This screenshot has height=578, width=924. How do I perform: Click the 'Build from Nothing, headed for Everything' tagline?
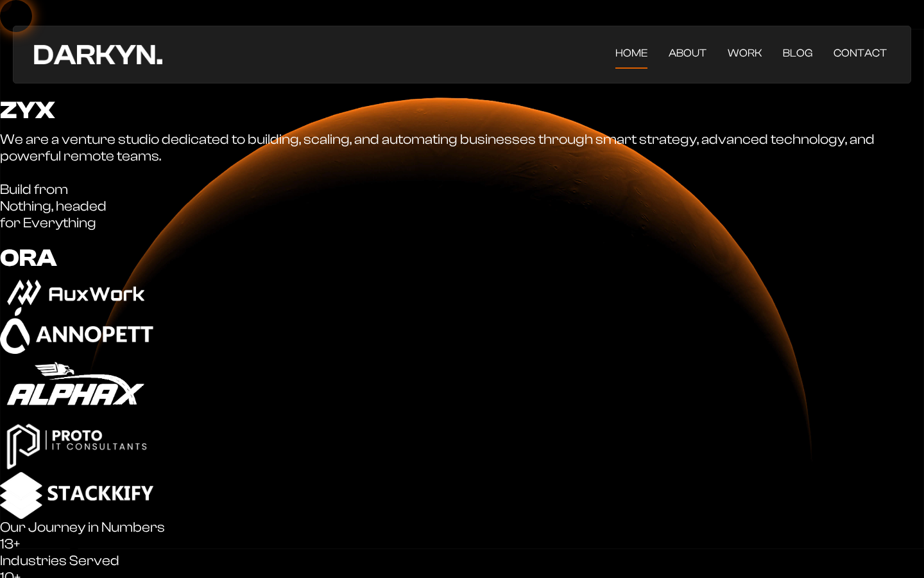53,206
